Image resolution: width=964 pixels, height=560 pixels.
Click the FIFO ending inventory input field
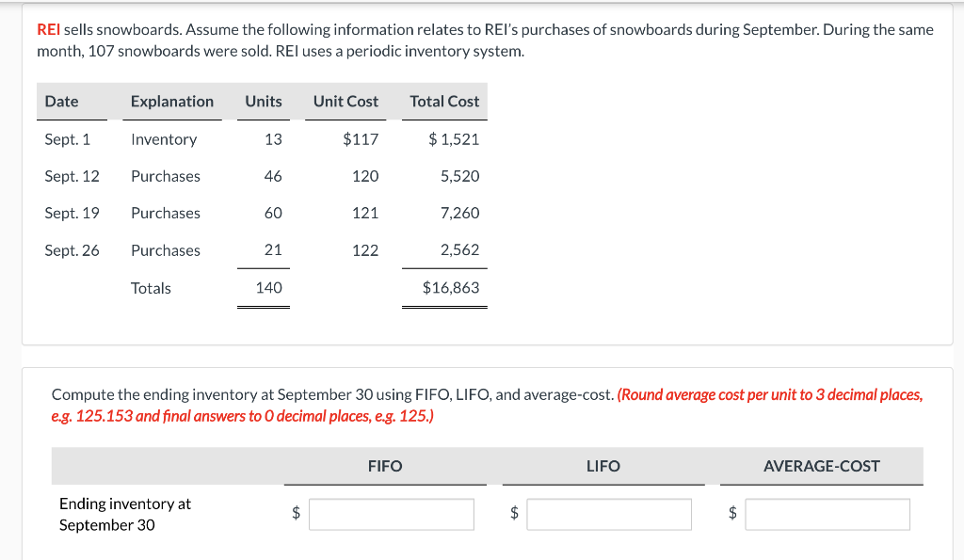pyautogui.click(x=392, y=515)
